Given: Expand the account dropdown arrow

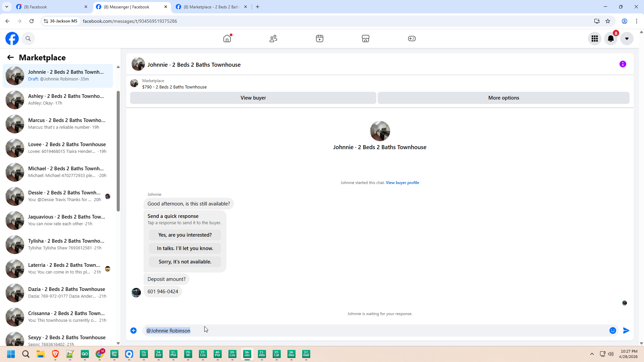Looking at the screenshot, I should (x=627, y=39).
